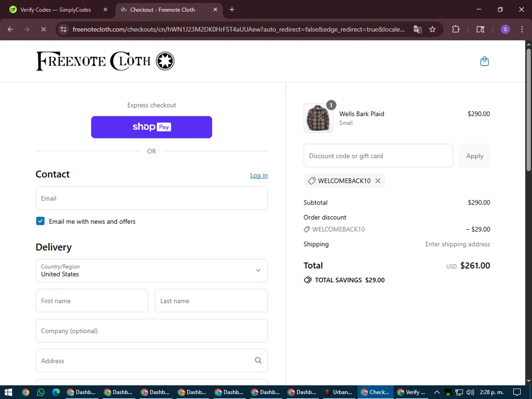Click the Log in link
This screenshot has height=399, width=532.
pos(259,175)
